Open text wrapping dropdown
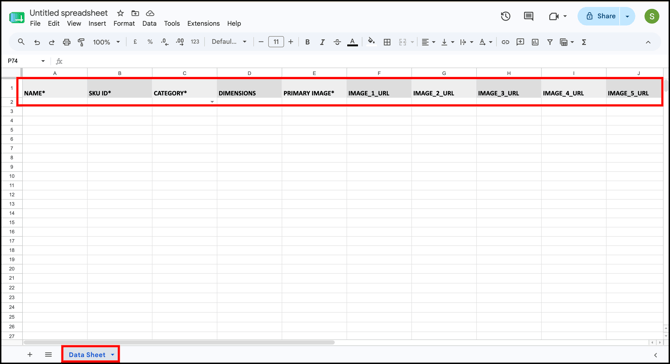670x364 pixels. click(x=466, y=42)
